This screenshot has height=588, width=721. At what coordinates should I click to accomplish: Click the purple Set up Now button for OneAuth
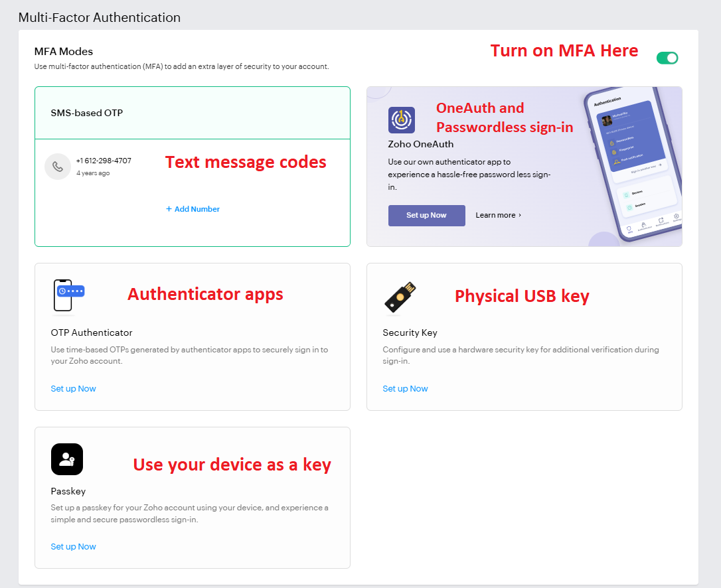[x=426, y=215]
